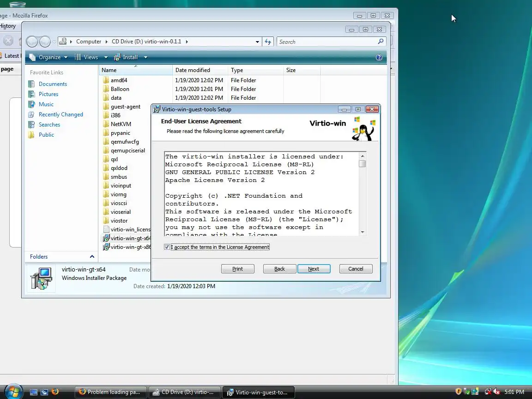The image size is (532, 399).
Task: Select the virtio-win_license text file
Action: 127,230
